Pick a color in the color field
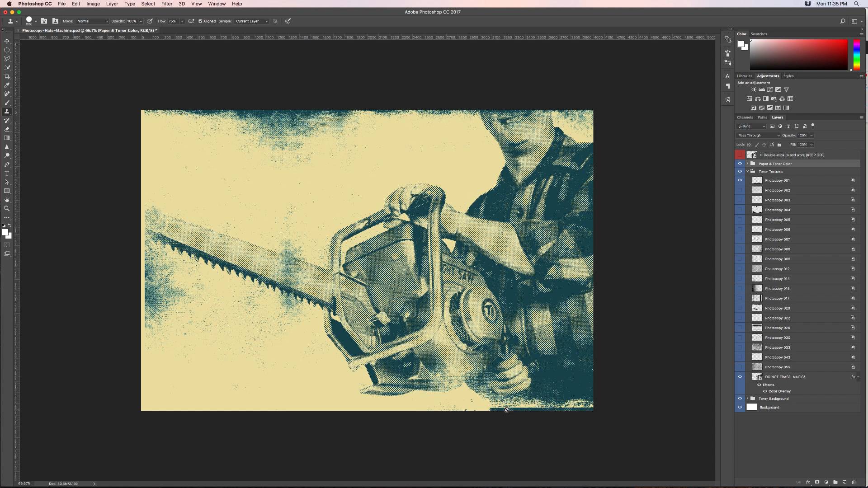This screenshot has width=868, height=488. [x=798, y=54]
